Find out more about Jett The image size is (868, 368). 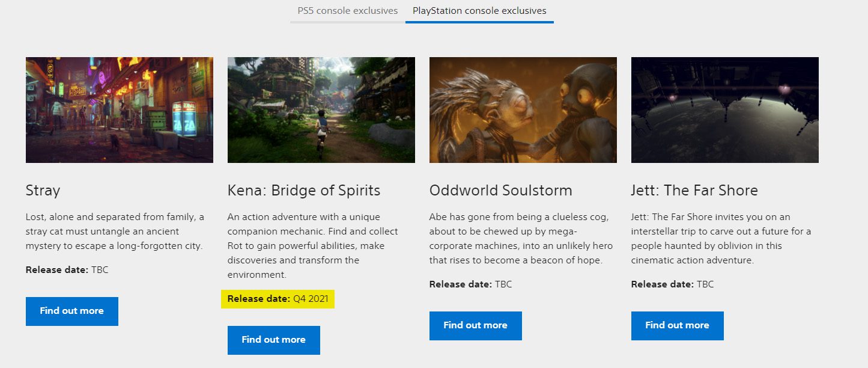coord(678,325)
